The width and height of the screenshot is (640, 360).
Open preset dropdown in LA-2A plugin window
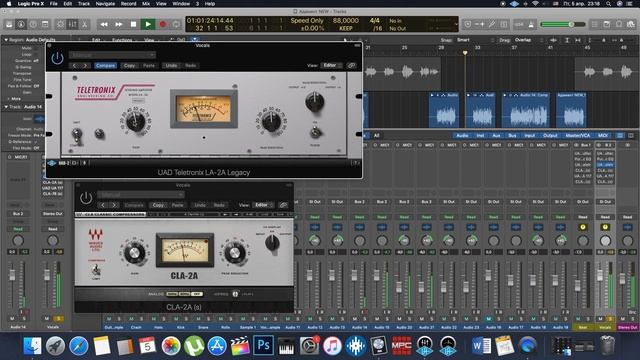[x=112, y=55]
